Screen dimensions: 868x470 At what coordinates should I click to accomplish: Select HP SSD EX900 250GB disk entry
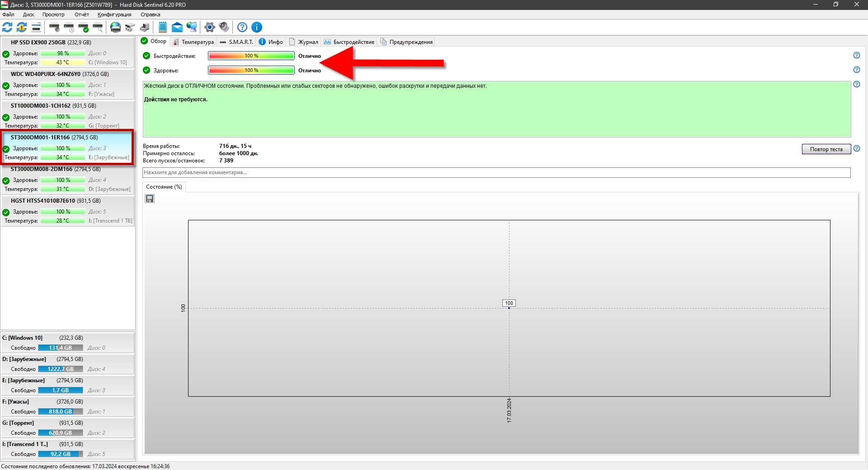coord(68,52)
